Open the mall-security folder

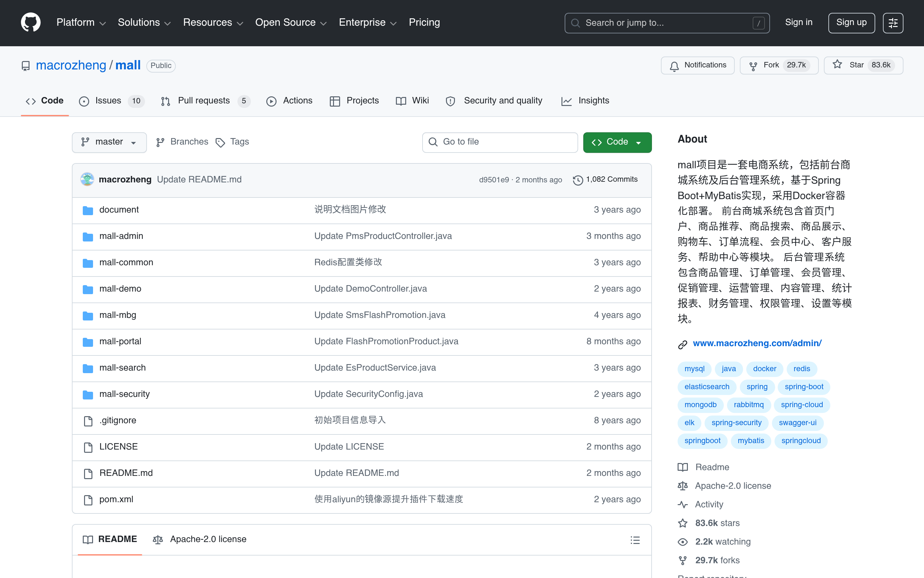pos(124,395)
